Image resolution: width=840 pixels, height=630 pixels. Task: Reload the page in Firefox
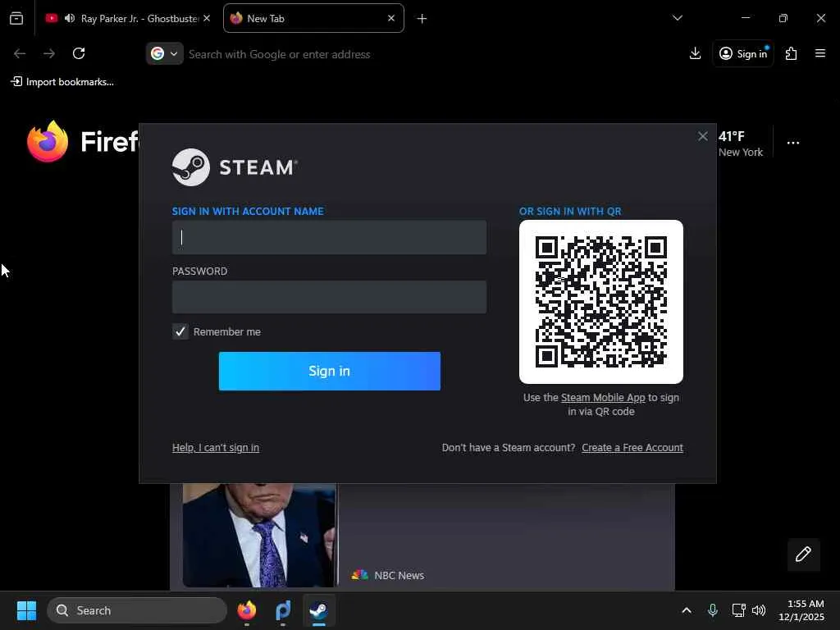pos(79,53)
